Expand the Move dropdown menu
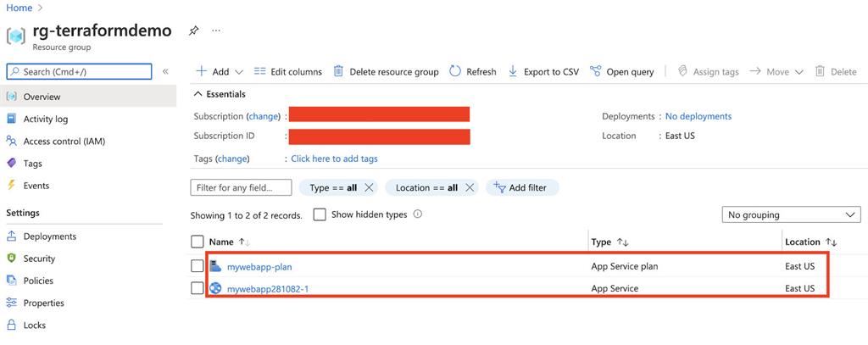Viewport: 868px width, 345px height. click(798, 72)
